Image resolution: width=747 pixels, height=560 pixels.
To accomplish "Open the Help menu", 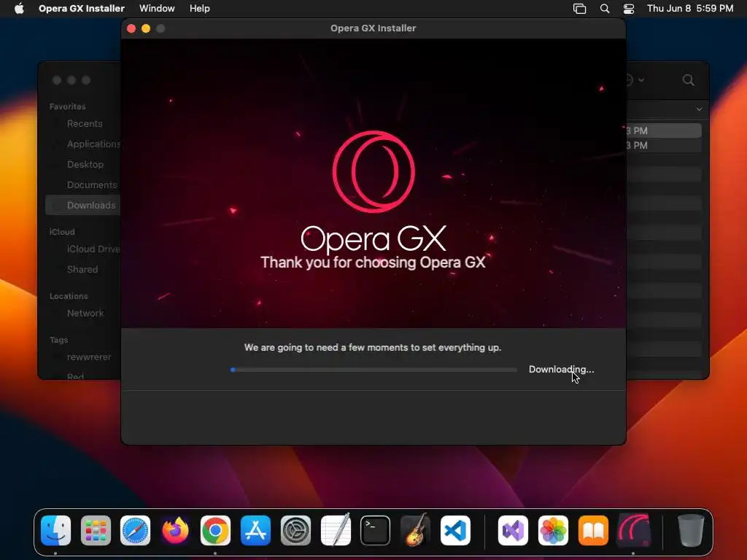I will click(199, 9).
